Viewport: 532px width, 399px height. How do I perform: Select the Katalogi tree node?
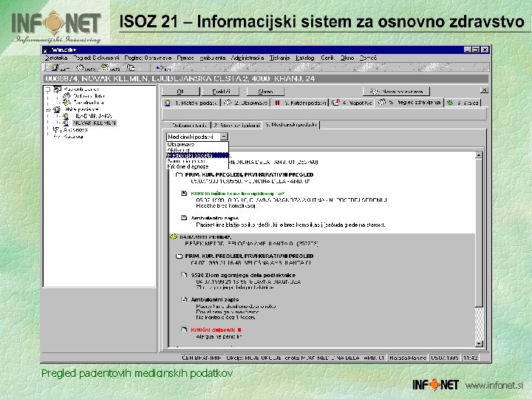point(73,137)
